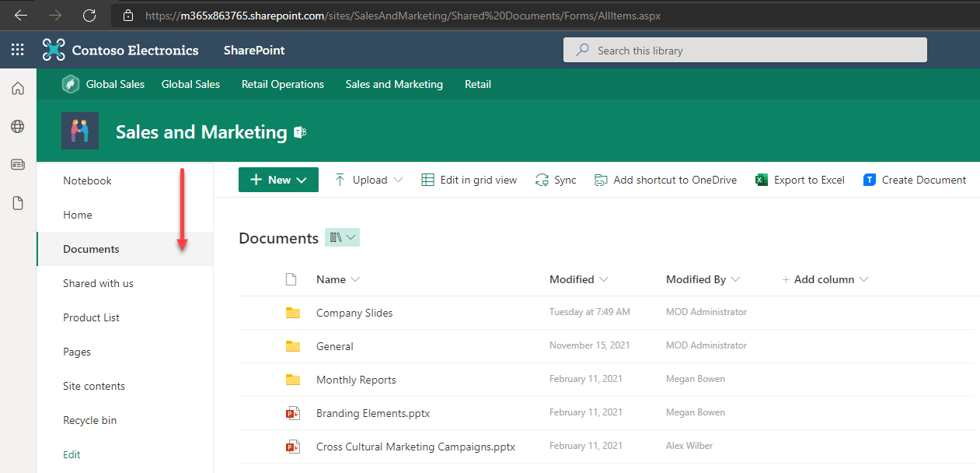This screenshot has height=473, width=980.
Task: Select Retail in the top navigation bar
Action: pos(477,84)
